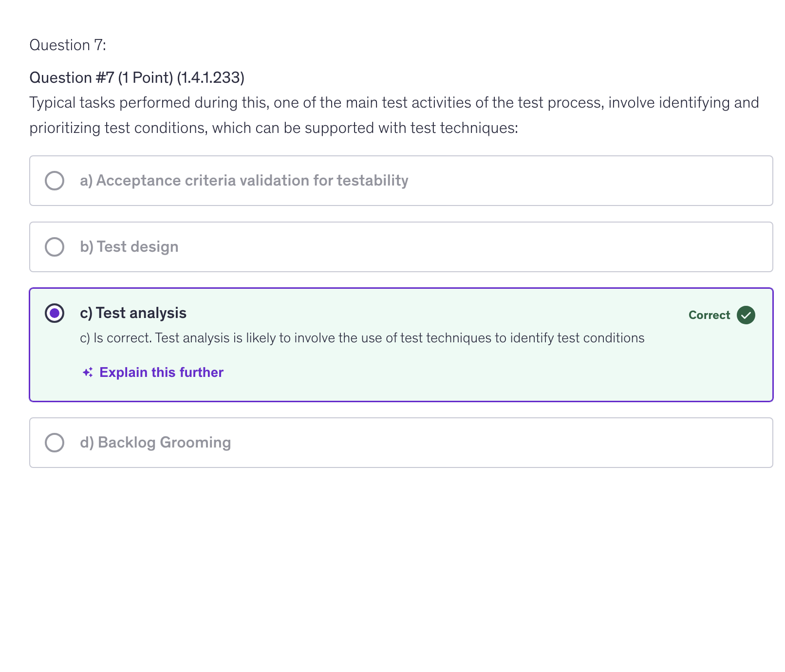The height and width of the screenshot is (672, 785).
Task: Click the 'Typical tasks performed during this' sentence
Action: pos(393,103)
